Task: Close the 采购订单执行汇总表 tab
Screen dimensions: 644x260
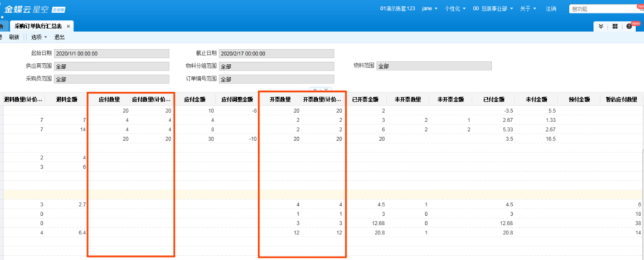Action: 68,26
